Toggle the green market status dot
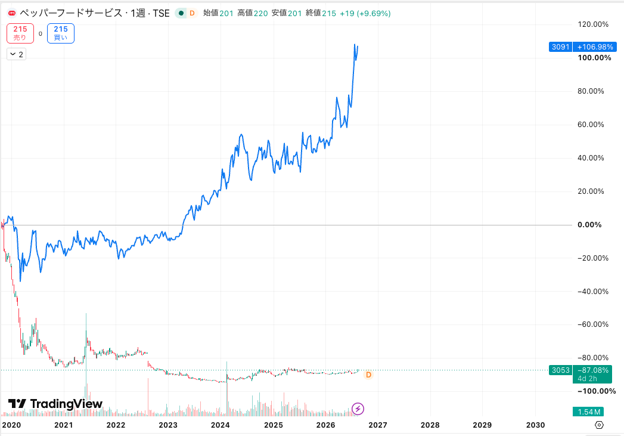The image size is (624, 436). pyautogui.click(x=181, y=14)
